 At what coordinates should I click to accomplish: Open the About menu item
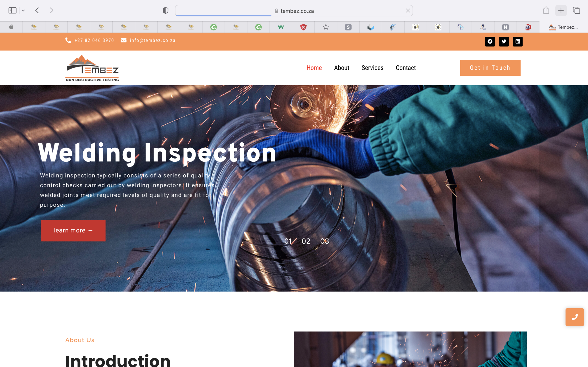pos(341,68)
